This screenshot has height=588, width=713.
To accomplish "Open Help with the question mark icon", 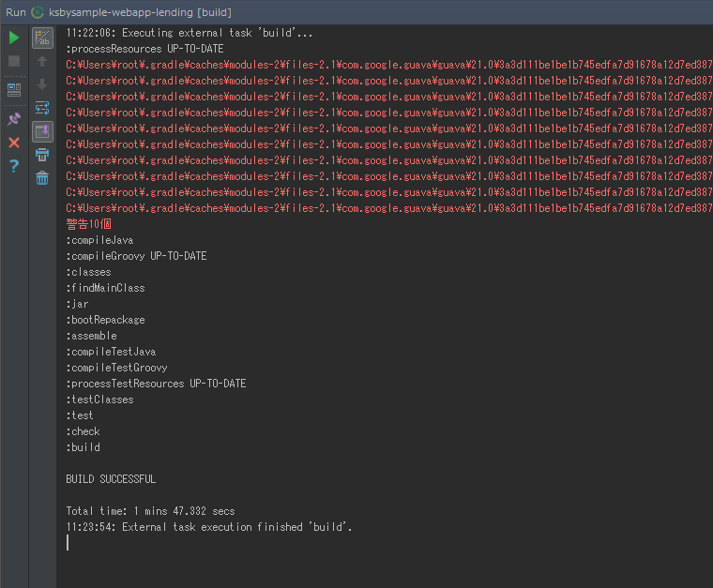I will (x=14, y=166).
